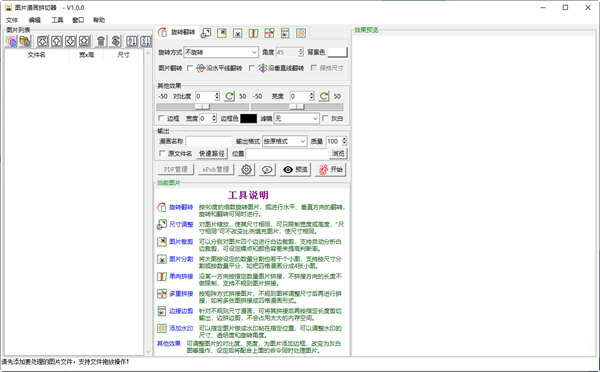Click the 对比度 value spinner arrows
The height and width of the screenshot is (372, 600).
click(x=217, y=96)
